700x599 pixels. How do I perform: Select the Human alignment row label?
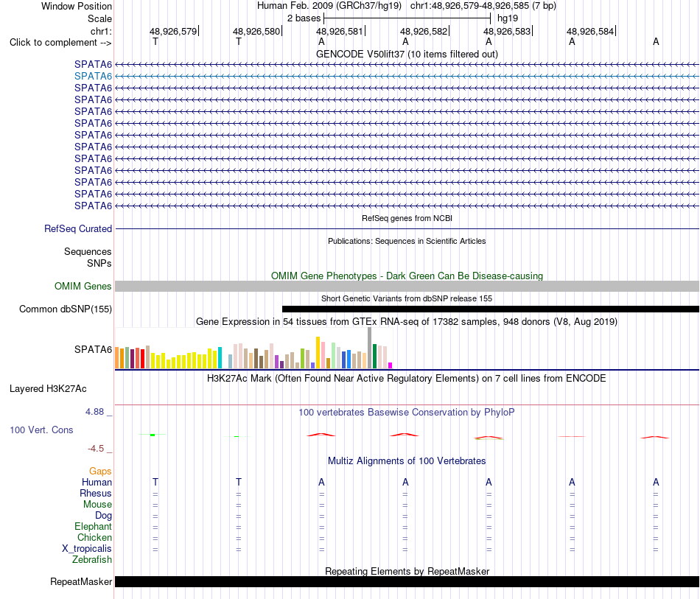pos(97,482)
